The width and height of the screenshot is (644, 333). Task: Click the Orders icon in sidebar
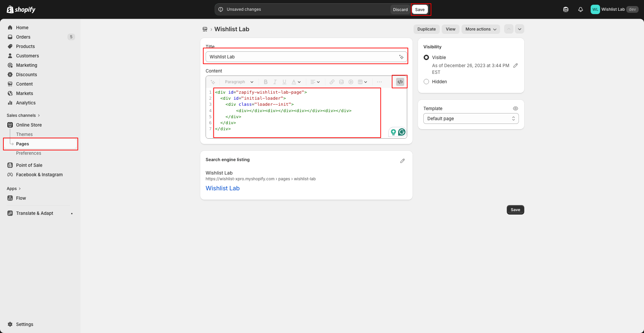pyautogui.click(x=10, y=37)
